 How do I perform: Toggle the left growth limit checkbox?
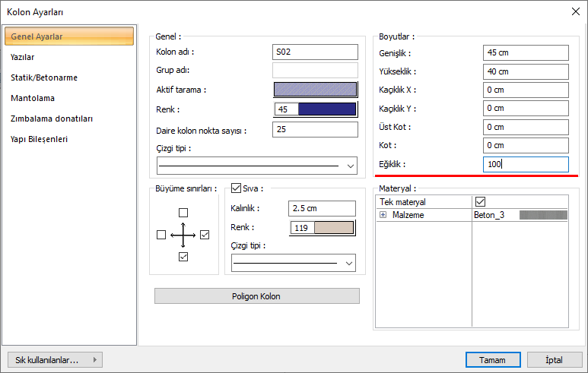161,235
